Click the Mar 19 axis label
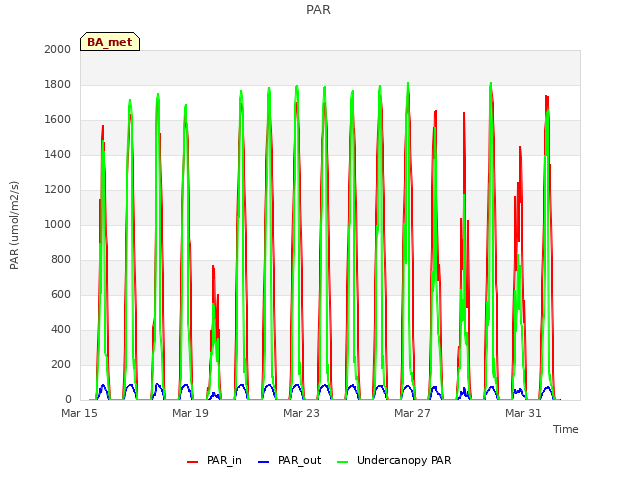 [x=190, y=413]
